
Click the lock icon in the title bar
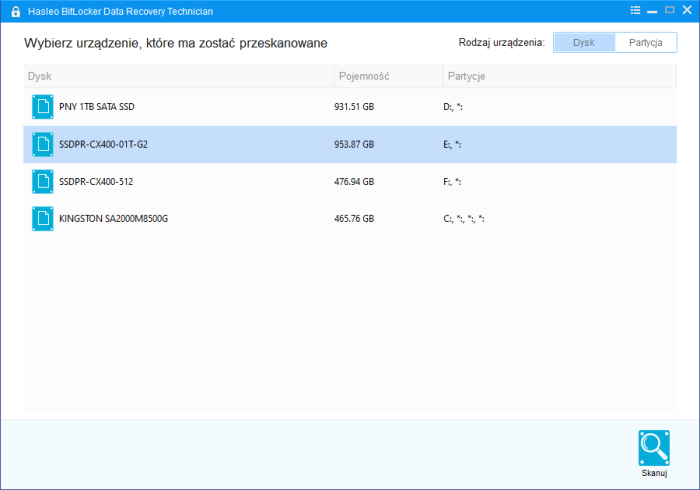(x=16, y=12)
